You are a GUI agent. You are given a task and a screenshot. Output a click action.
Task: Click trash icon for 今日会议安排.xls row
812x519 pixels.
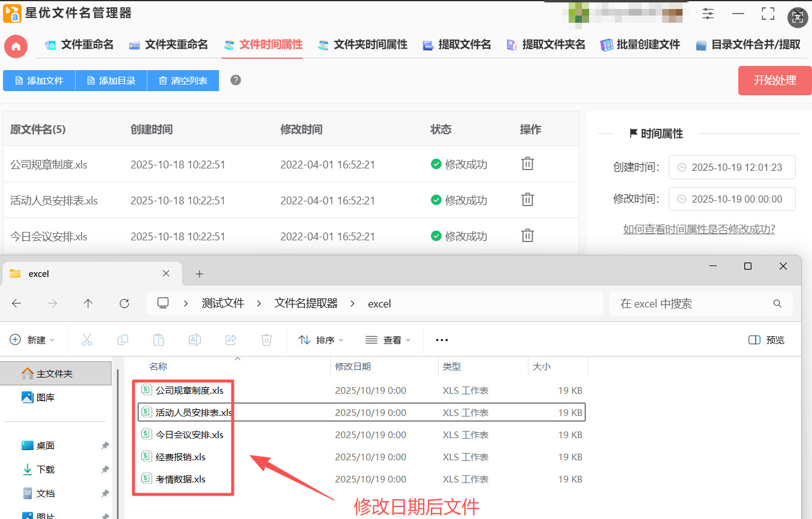coord(527,236)
